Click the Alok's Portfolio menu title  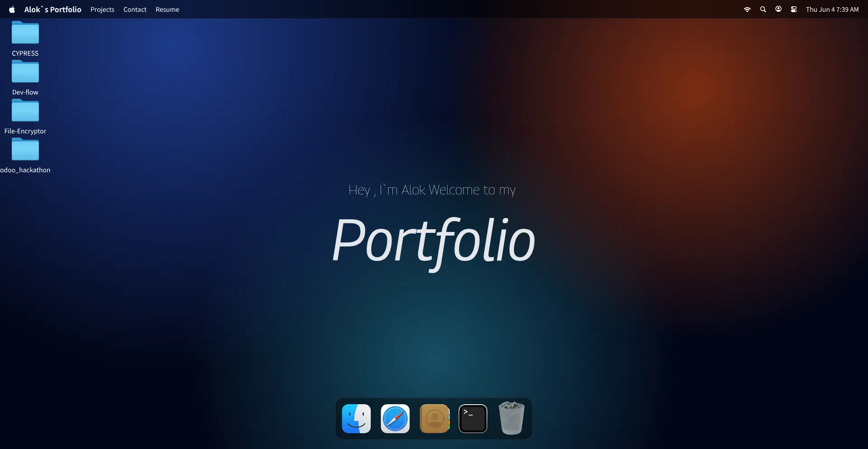point(53,9)
